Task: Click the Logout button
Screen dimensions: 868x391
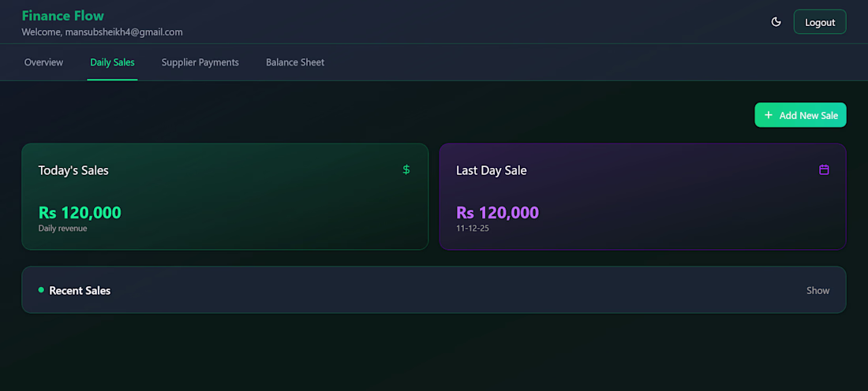Action: pyautogui.click(x=820, y=22)
